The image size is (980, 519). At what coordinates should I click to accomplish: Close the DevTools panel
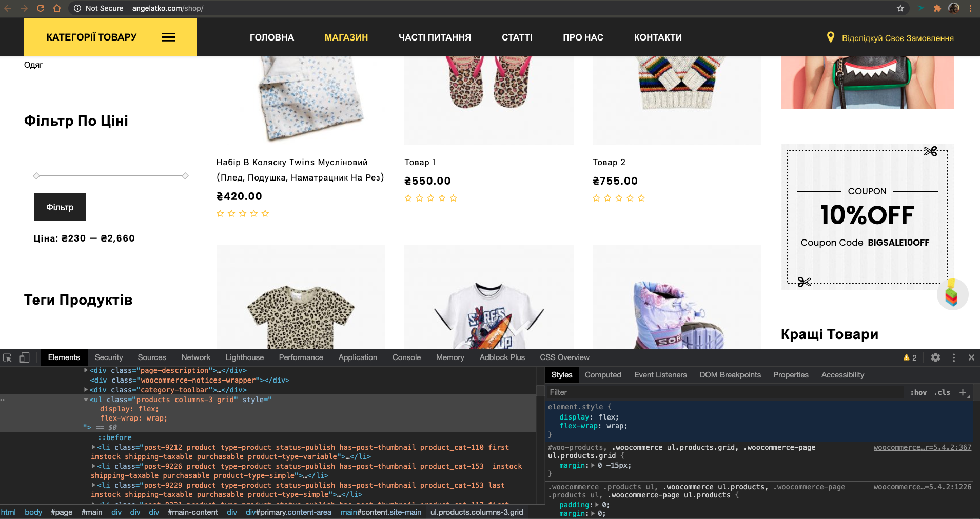coord(971,357)
